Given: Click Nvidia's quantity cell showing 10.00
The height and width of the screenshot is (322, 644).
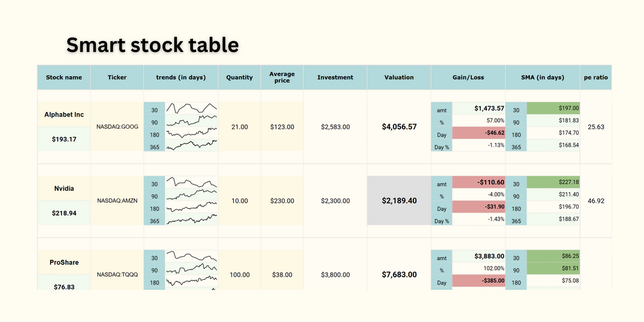Looking at the screenshot, I should [240, 201].
